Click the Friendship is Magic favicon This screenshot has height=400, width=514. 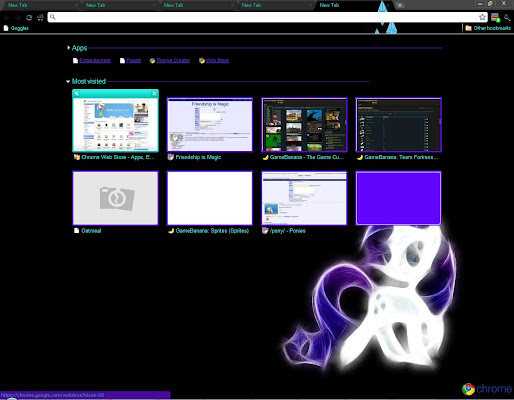171,157
